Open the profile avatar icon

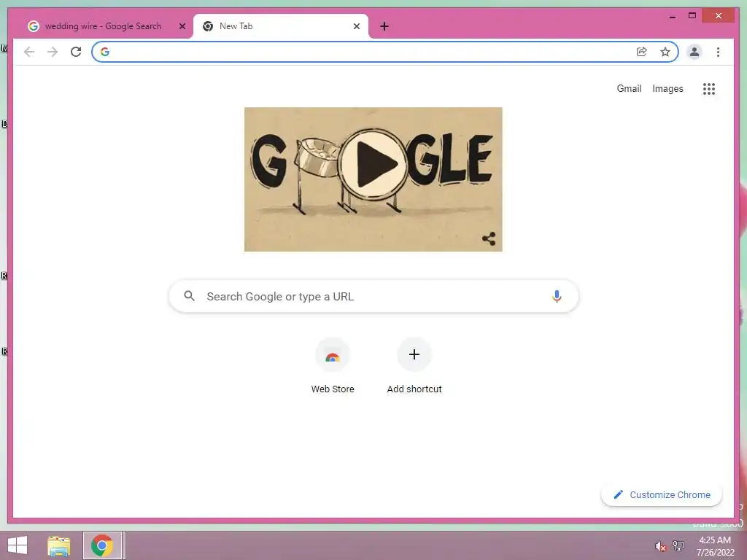[x=694, y=52]
